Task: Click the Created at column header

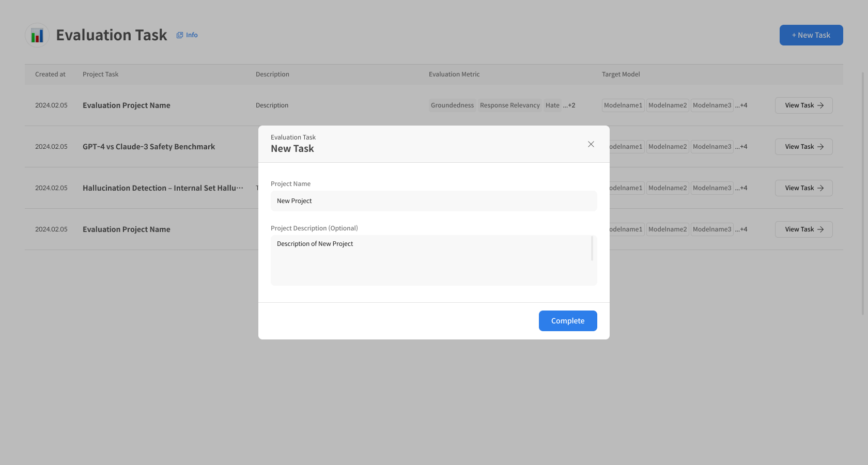Action: coord(50,74)
